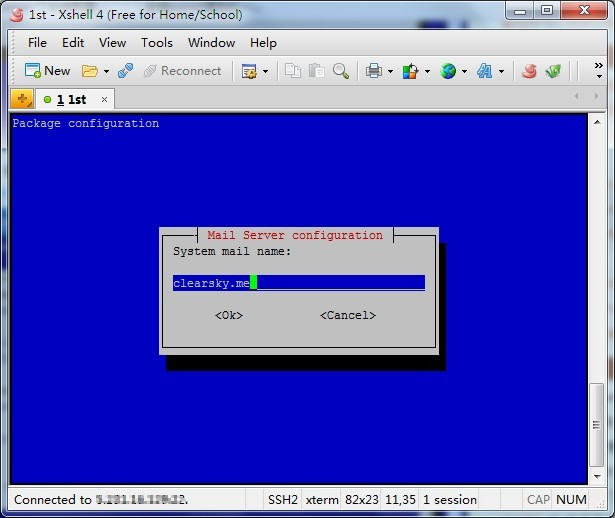Open the File menu
615x518 pixels.
(37, 43)
